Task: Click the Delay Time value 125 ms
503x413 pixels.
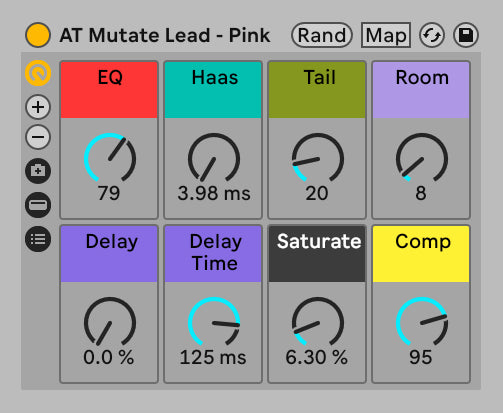Action: 213,357
